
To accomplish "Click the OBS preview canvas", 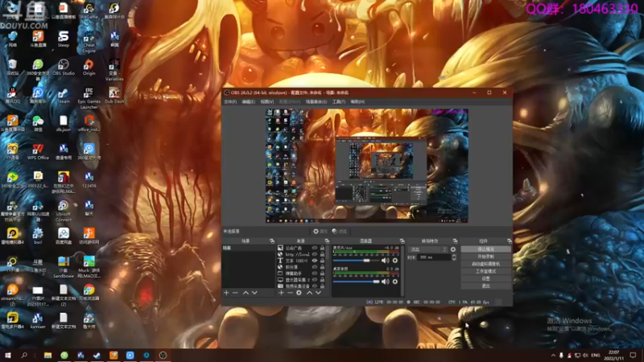I will coord(367,166).
